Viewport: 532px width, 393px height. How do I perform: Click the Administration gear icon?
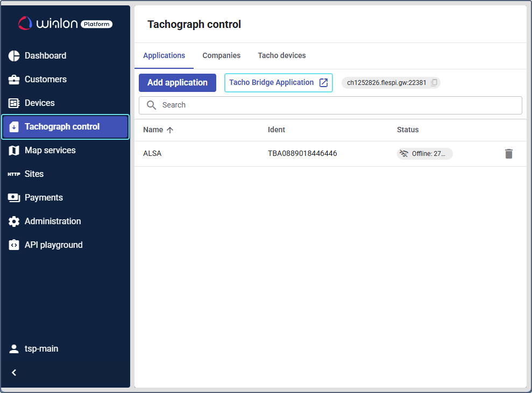14,221
